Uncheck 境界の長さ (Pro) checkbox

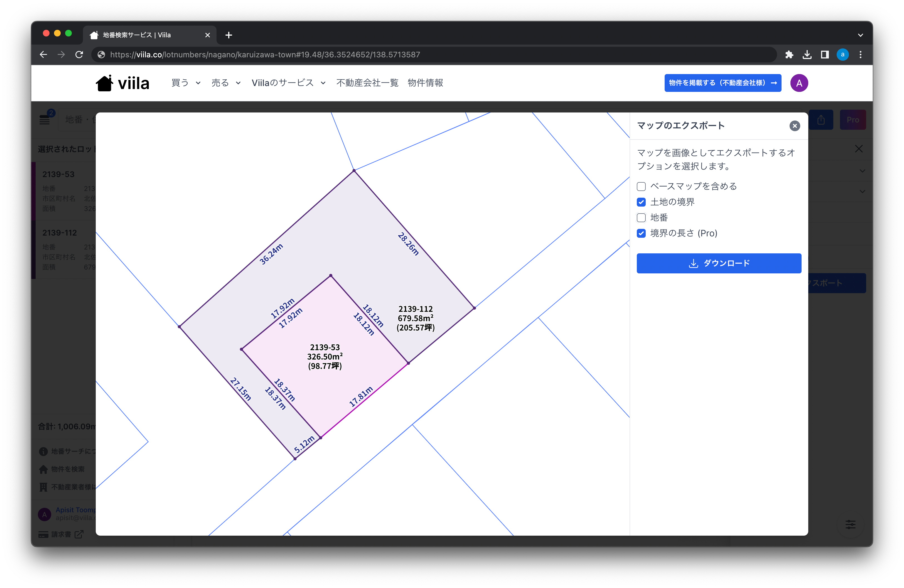(641, 233)
